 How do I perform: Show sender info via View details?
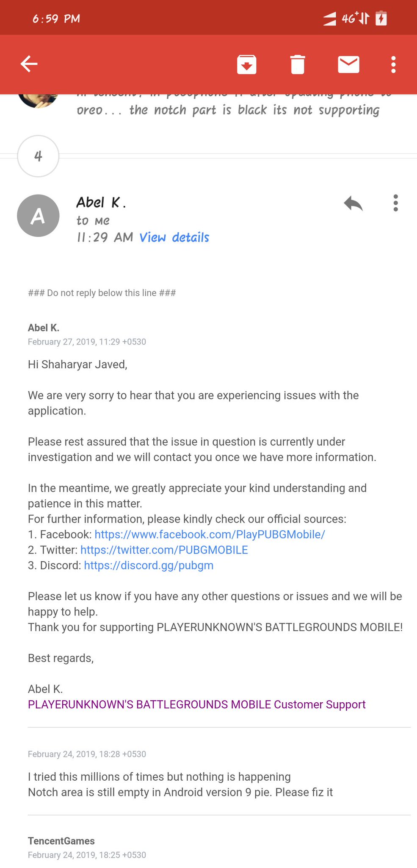pyautogui.click(x=174, y=237)
